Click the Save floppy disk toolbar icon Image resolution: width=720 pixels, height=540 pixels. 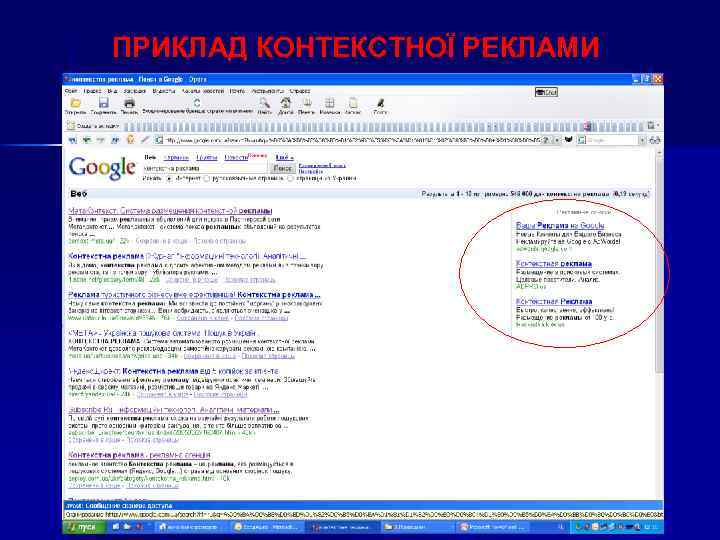point(104,103)
